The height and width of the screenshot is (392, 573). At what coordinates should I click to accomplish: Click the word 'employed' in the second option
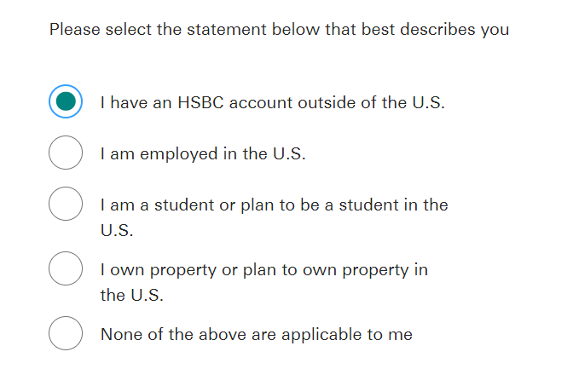tap(179, 154)
